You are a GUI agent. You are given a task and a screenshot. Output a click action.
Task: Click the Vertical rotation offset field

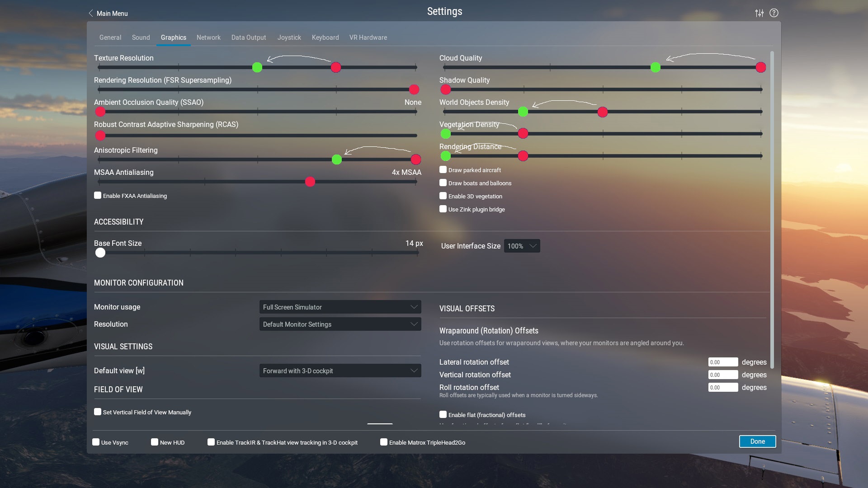(723, 375)
